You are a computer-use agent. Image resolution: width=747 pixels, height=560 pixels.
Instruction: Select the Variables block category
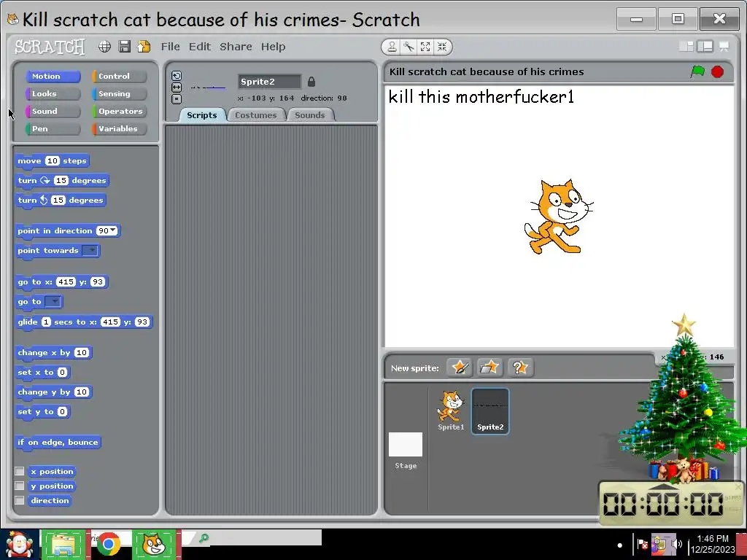point(119,128)
